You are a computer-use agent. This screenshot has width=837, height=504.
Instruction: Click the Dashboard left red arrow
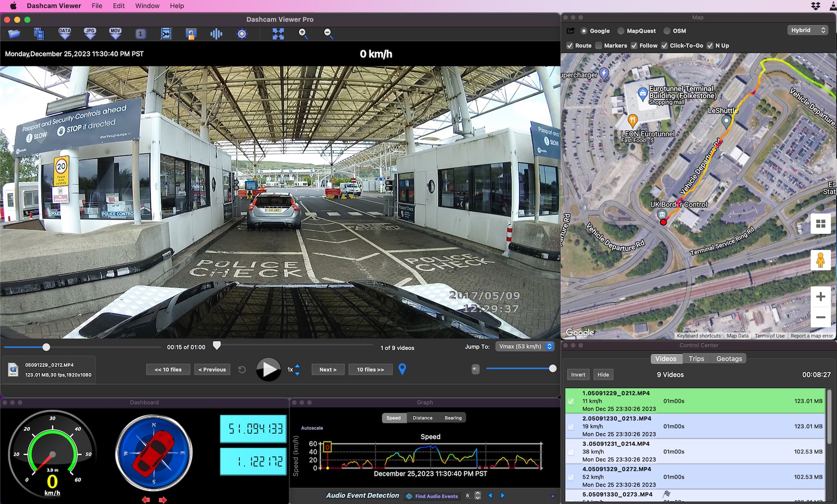(x=146, y=499)
